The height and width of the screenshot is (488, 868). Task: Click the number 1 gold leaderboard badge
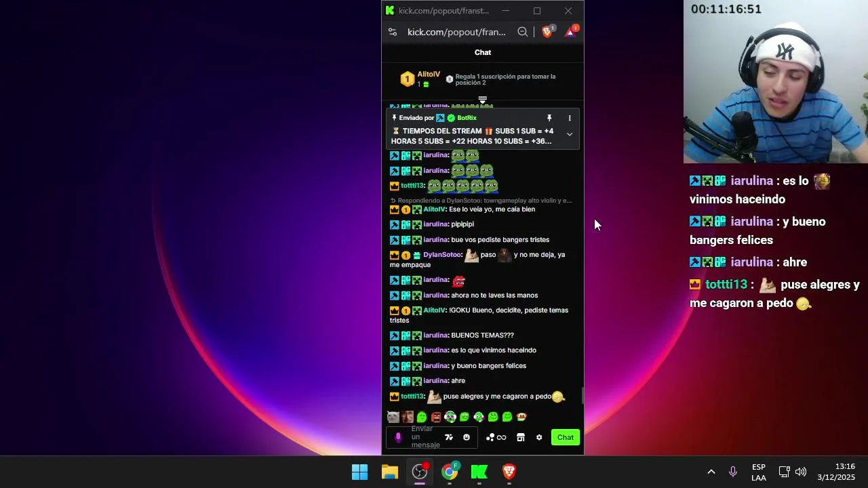click(x=407, y=79)
